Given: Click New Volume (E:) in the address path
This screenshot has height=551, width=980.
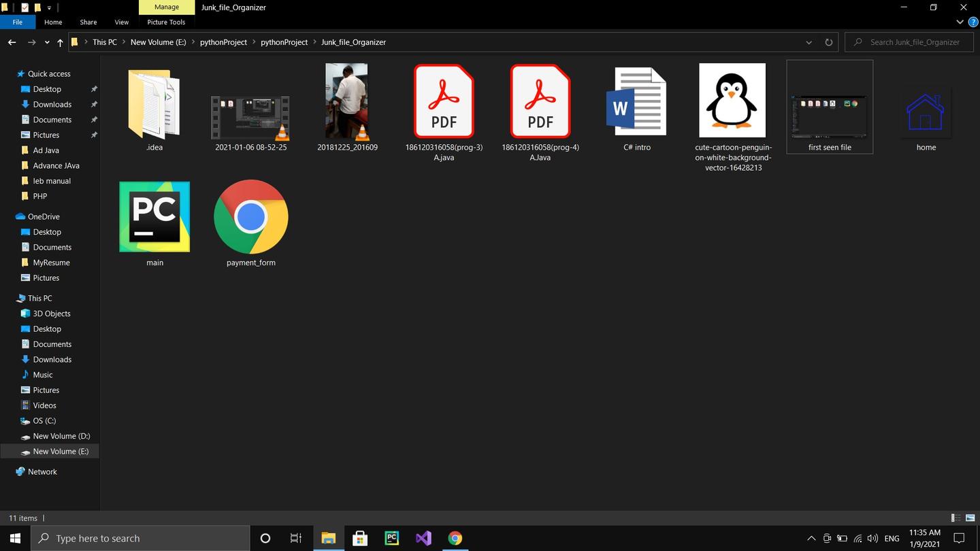Looking at the screenshot, I should tap(158, 42).
